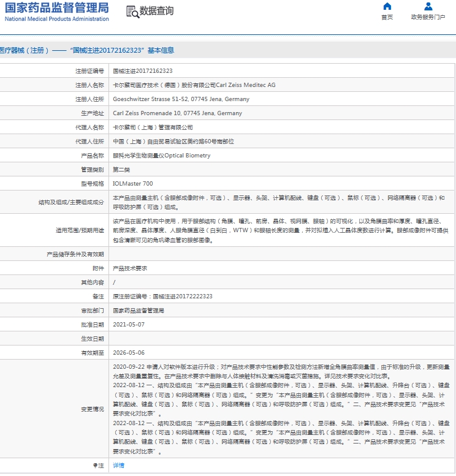Click the 产品技术要求 attachment text
Screen dimensions: 456x476
point(130,268)
